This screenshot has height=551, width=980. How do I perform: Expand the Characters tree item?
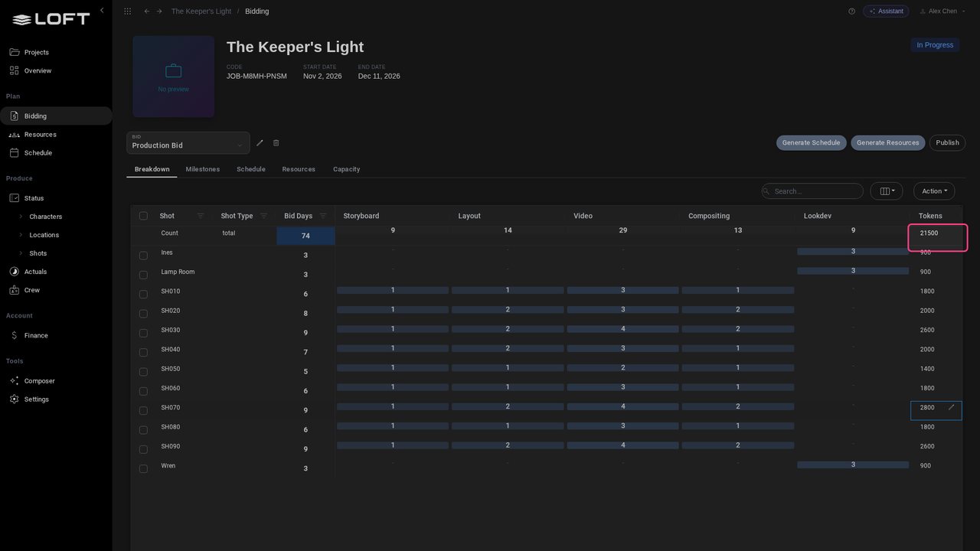21,217
